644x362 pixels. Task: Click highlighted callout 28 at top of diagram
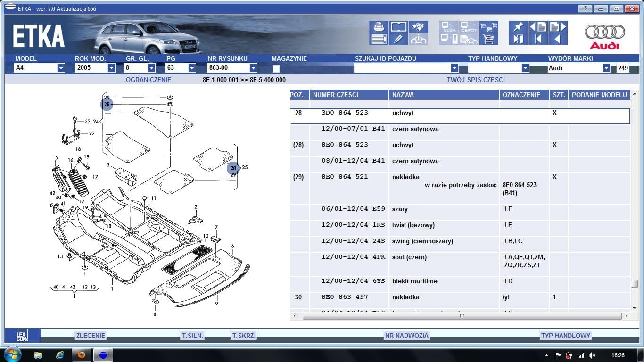pos(107,104)
